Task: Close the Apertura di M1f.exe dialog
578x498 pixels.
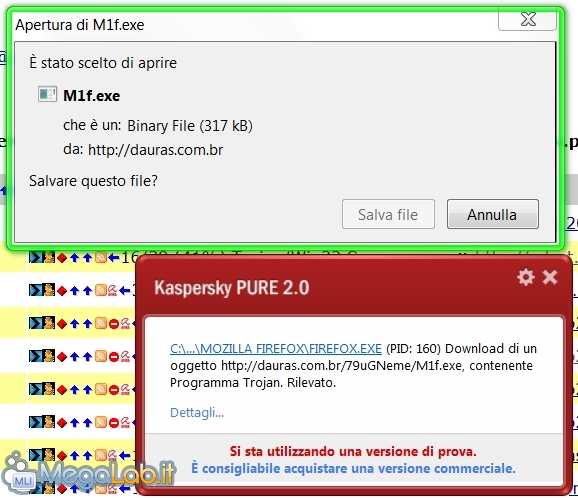Action: [527, 19]
